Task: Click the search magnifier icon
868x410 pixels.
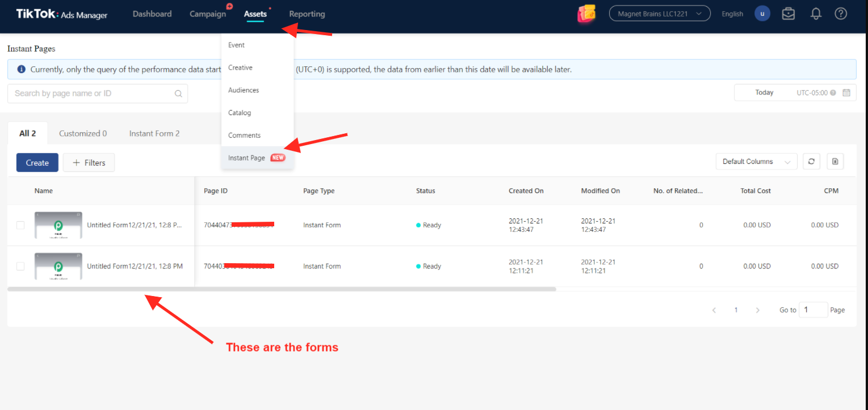Action: 178,94
